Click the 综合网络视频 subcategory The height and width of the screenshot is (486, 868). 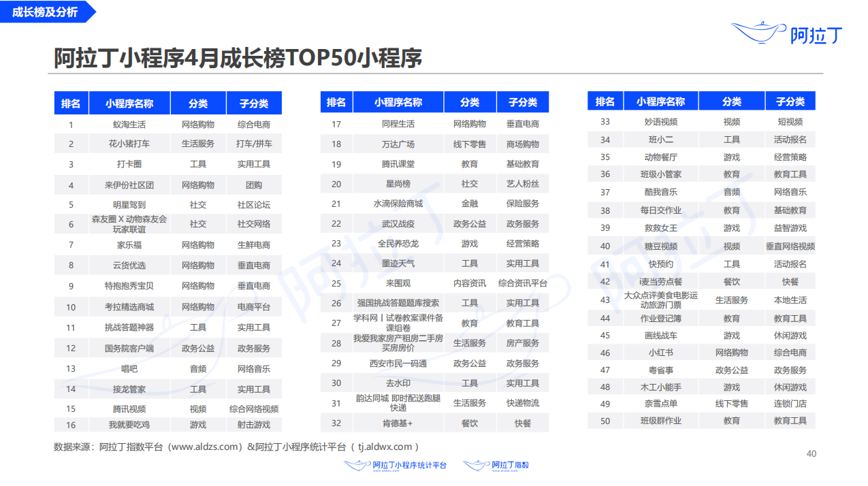point(254,409)
